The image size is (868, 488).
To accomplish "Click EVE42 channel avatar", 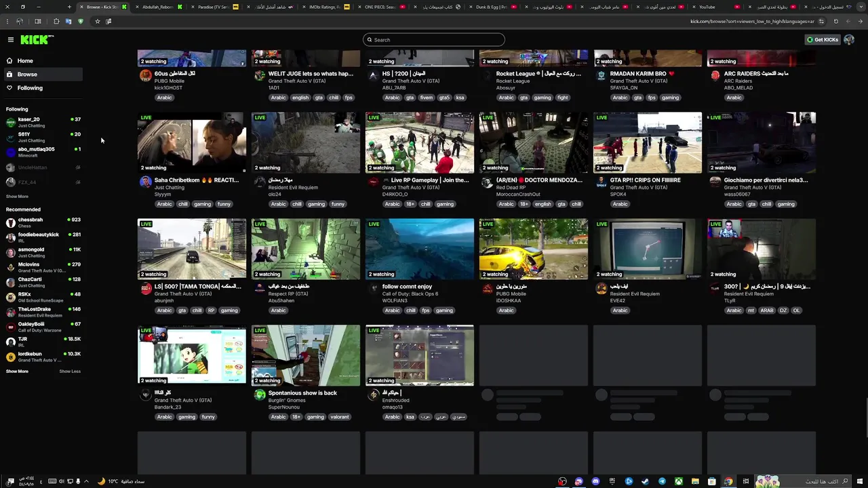I will click(601, 288).
